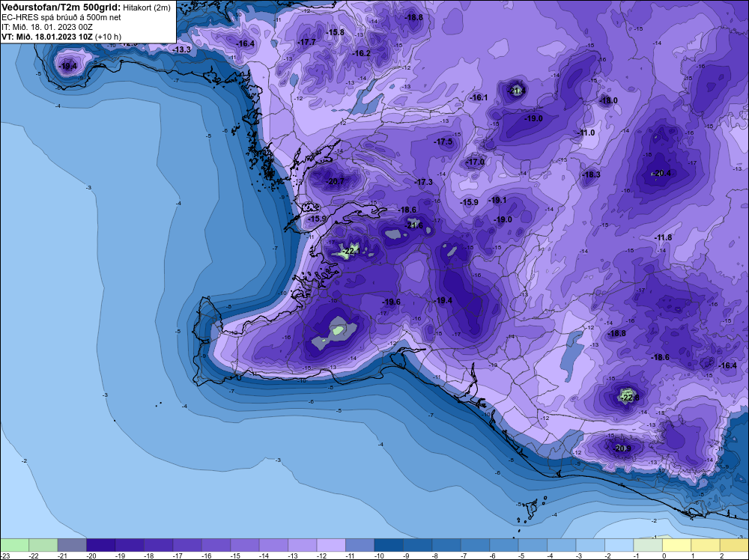749x560 pixels.
Task: Click the -13.3 temperature label on map
Action: click(182, 49)
